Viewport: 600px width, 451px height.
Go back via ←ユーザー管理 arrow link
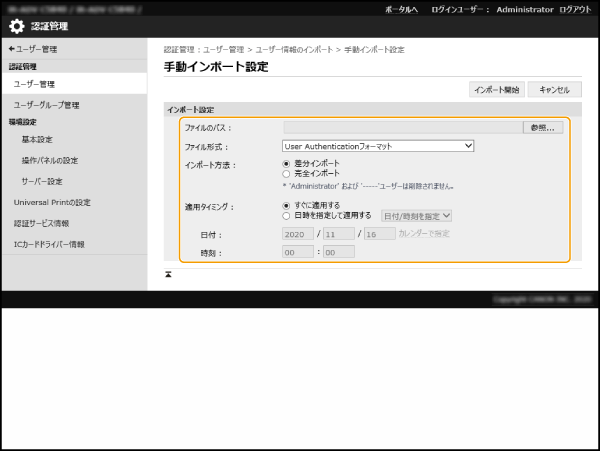[x=32, y=48]
